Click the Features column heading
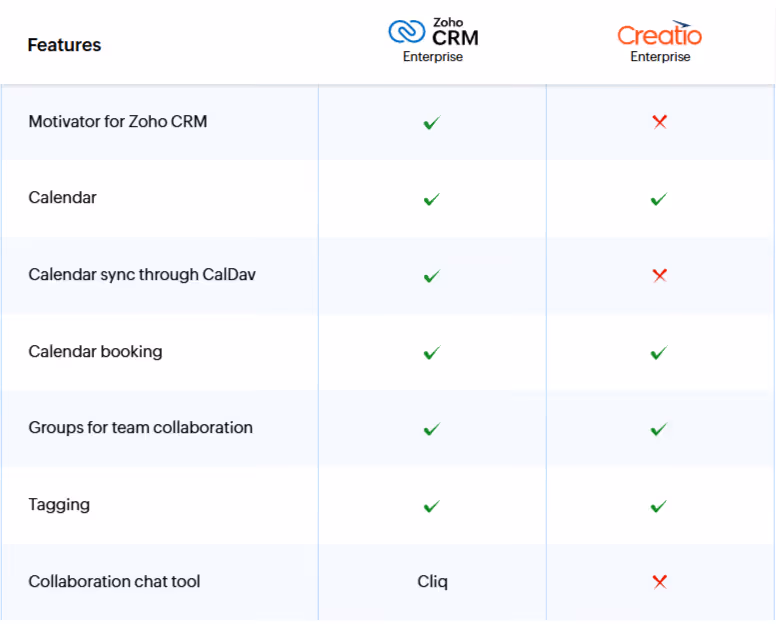Image resolution: width=776 pixels, height=624 pixels. point(64,45)
